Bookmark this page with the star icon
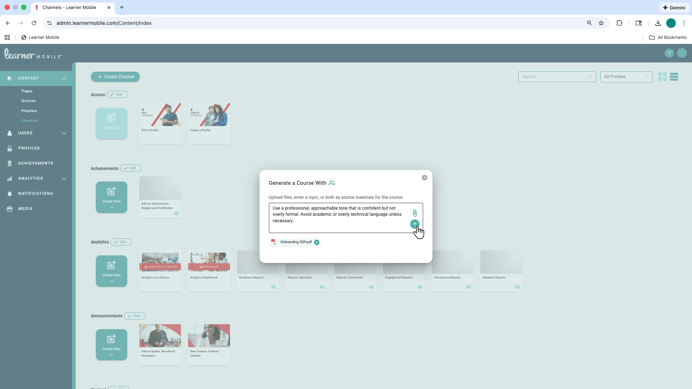This screenshot has height=389, width=692. [601, 23]
